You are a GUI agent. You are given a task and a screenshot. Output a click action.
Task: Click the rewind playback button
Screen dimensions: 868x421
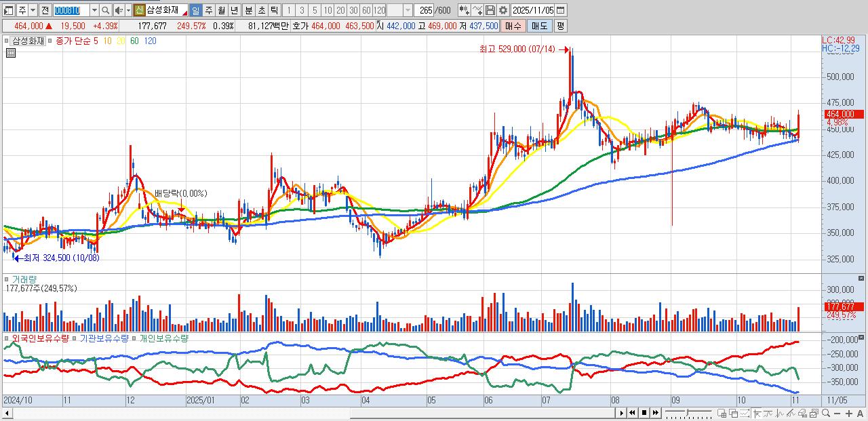coord(632,413)
